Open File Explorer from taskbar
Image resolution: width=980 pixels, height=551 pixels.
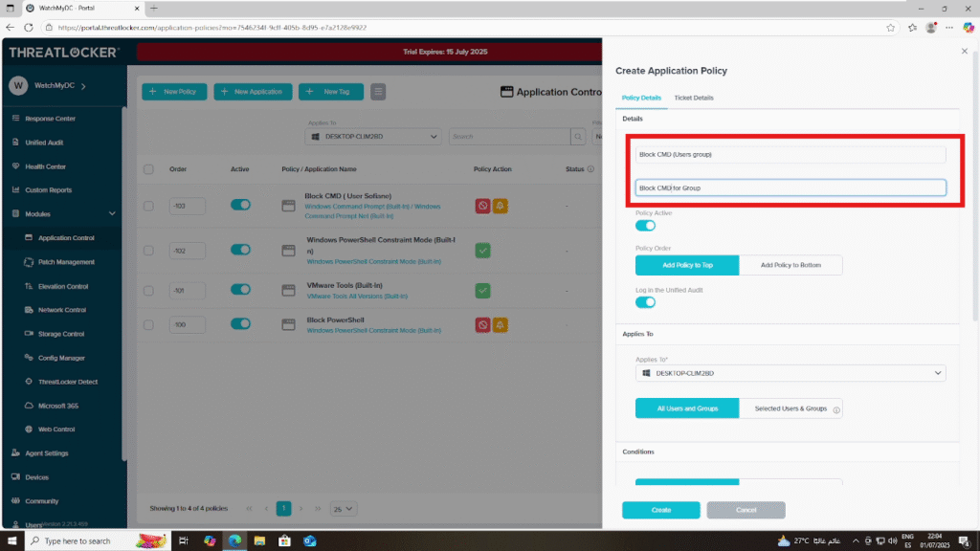(259, 541)
